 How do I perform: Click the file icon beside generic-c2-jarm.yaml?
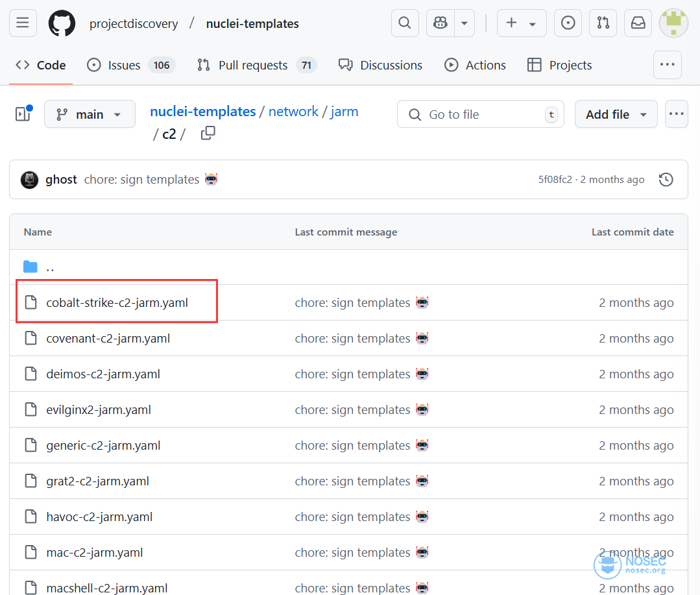pyautogui.click(x=30, y=445)
